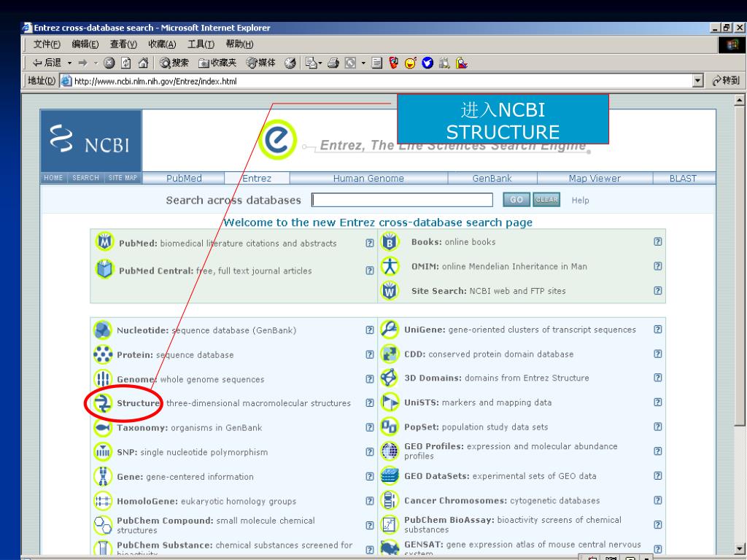The image size is (747, 560).
Task: Open the Structure database icon
Action: coord(103,403)
